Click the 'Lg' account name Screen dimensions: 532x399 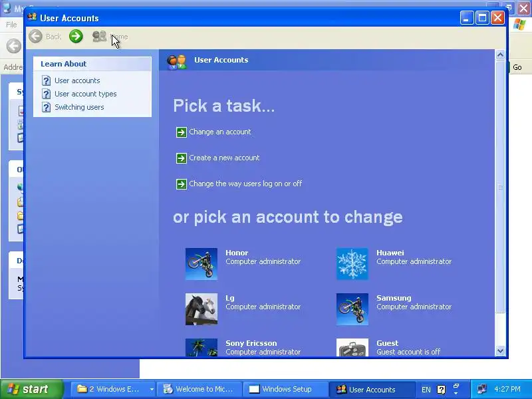point(230,298)
